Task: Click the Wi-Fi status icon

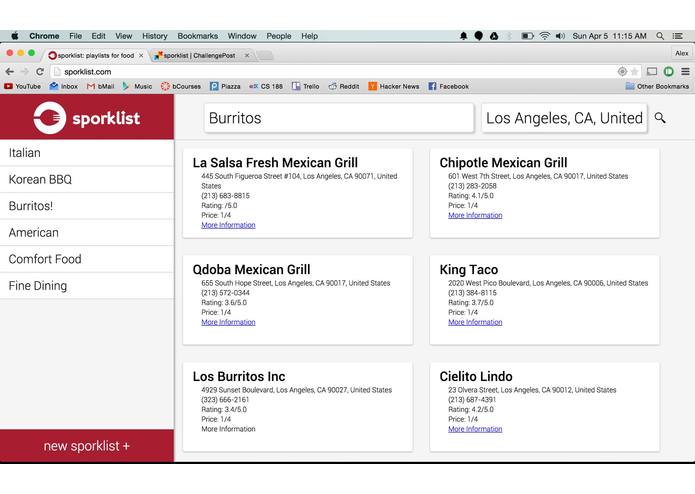Action: 545,36
